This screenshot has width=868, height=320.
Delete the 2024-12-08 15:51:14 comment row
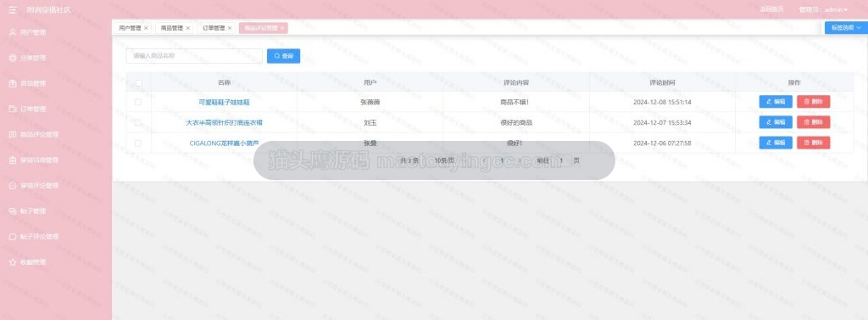[x=813, y=102]
